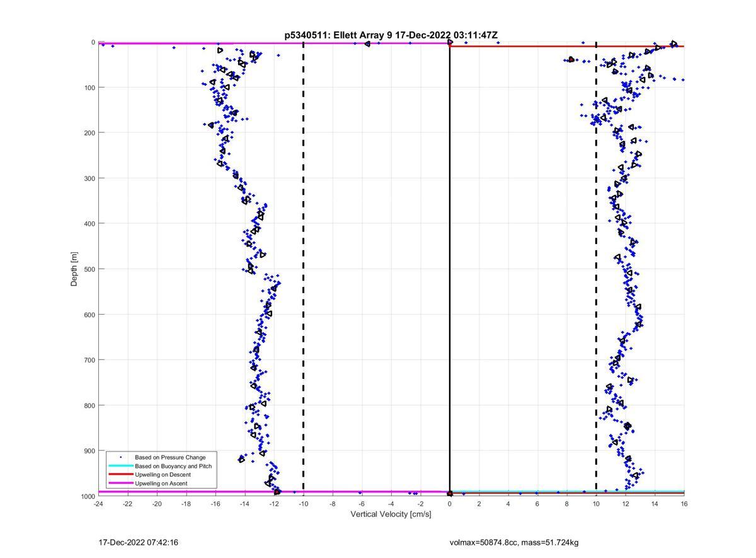
Task: Click the "600" depth tick label
Action: (89, 315)
